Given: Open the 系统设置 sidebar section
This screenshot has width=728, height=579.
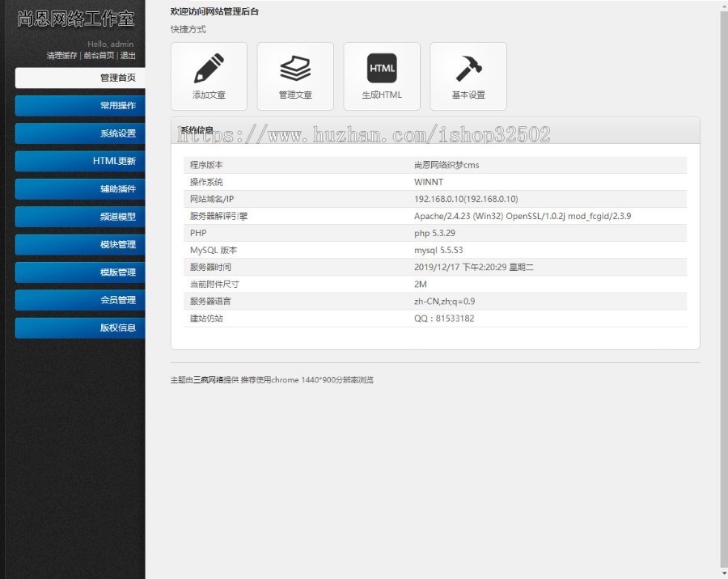Looking at the screenshot, I should click(78, 133).
